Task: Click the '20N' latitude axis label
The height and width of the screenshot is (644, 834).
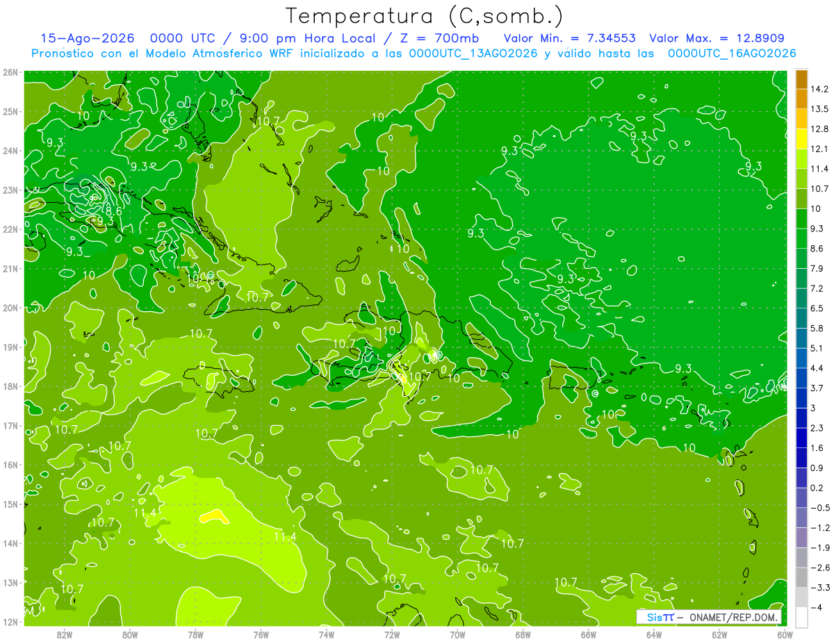Action: [10, 308]
